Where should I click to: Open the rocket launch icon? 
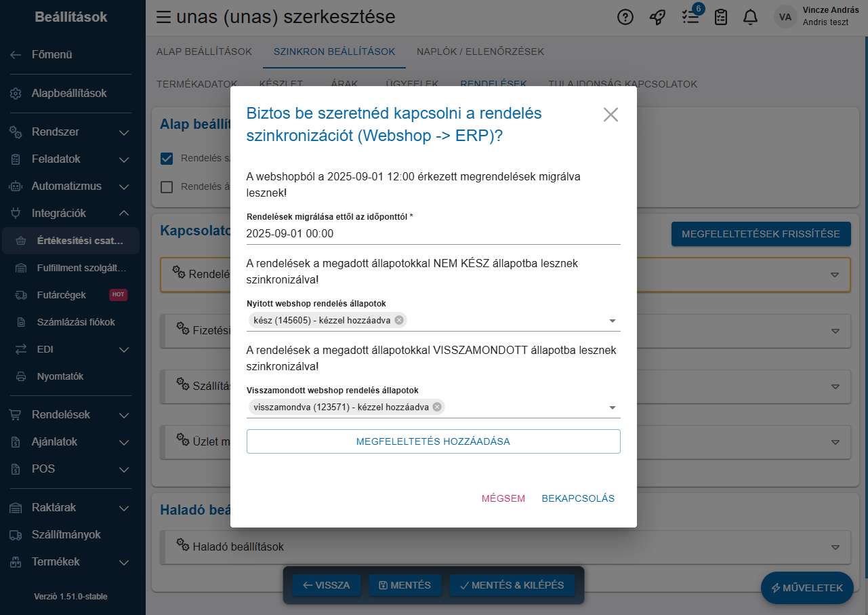(x=657, y=18)
